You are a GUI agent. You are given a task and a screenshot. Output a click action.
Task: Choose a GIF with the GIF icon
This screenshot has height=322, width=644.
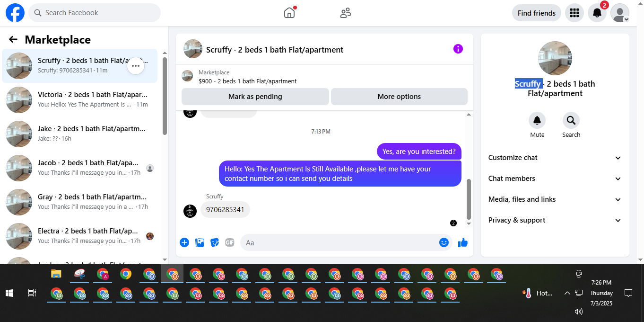click(x=230, y=242)
